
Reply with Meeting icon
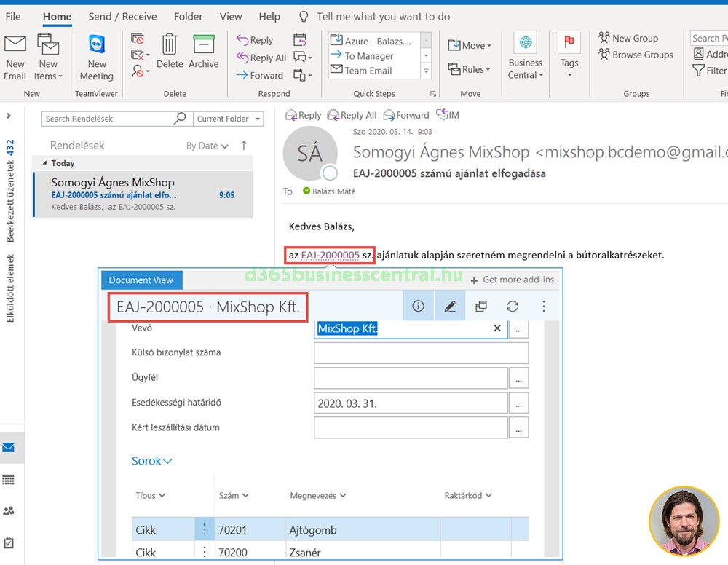point(300,40)
